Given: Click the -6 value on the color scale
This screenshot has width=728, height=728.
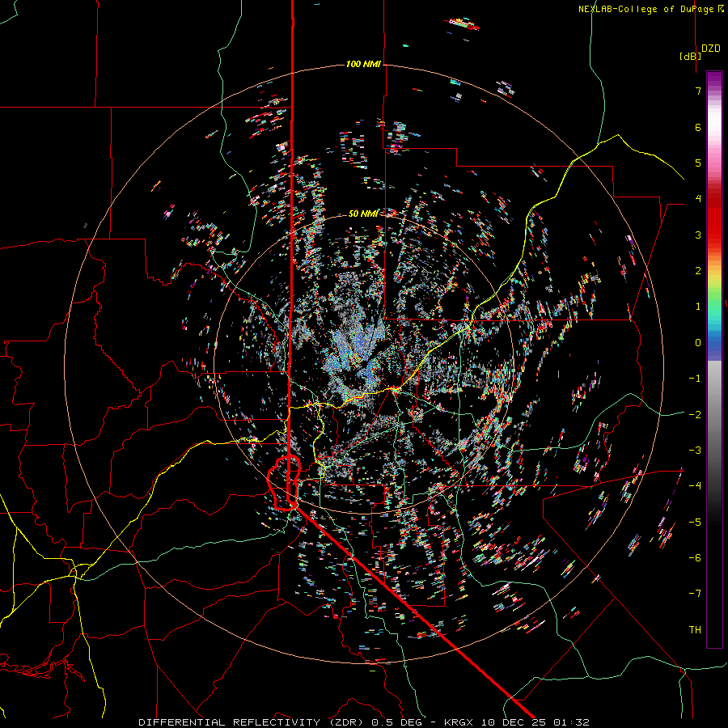Looking at the screenshot, I should point(695,557).
